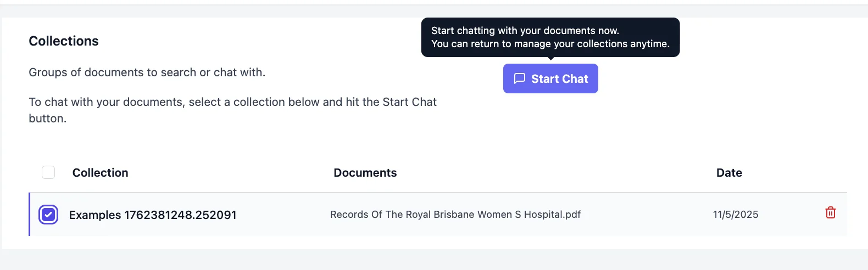Viewport: 868px width, 270px height.
Task: Uncheck the Examples 1762381248.252091 collection checkbox
Action: click(48, 215)
